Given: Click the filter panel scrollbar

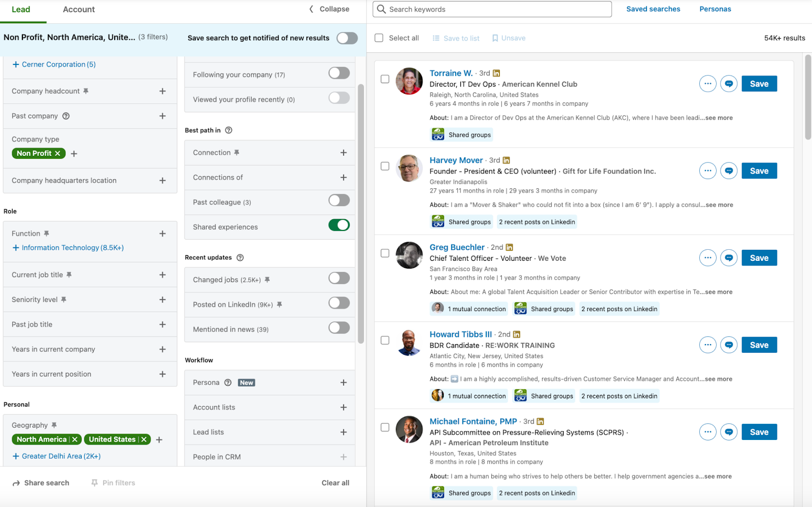Looking at the screenshot, I should pyautogui.click(x=361, y=213).
